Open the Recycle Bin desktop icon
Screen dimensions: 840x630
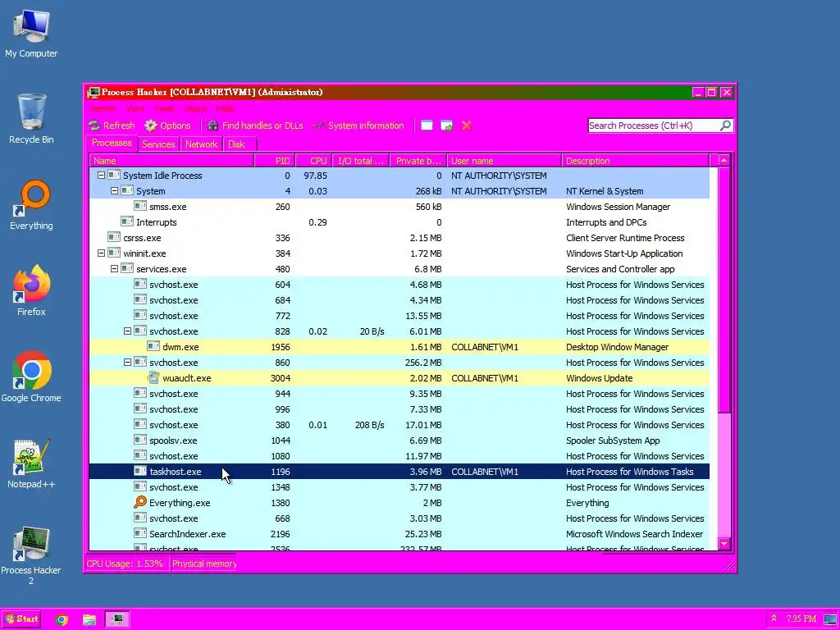(x=31, y=119)
